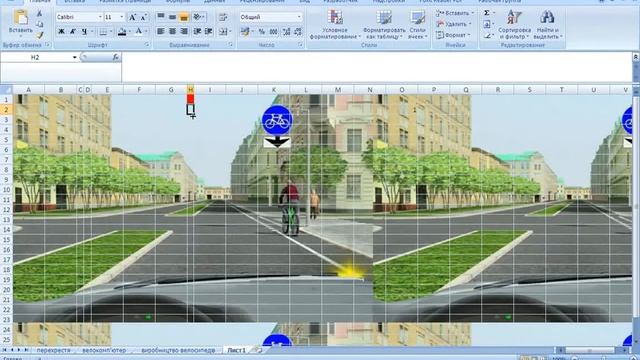Toggle top vertical alignment
This screenshot has height=360, width=640.
161,17
